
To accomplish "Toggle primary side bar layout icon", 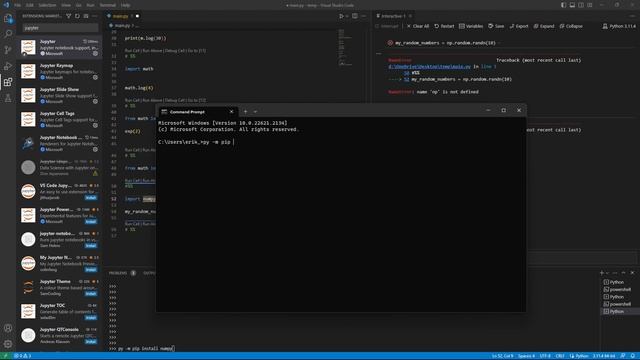I will (563, 5).
